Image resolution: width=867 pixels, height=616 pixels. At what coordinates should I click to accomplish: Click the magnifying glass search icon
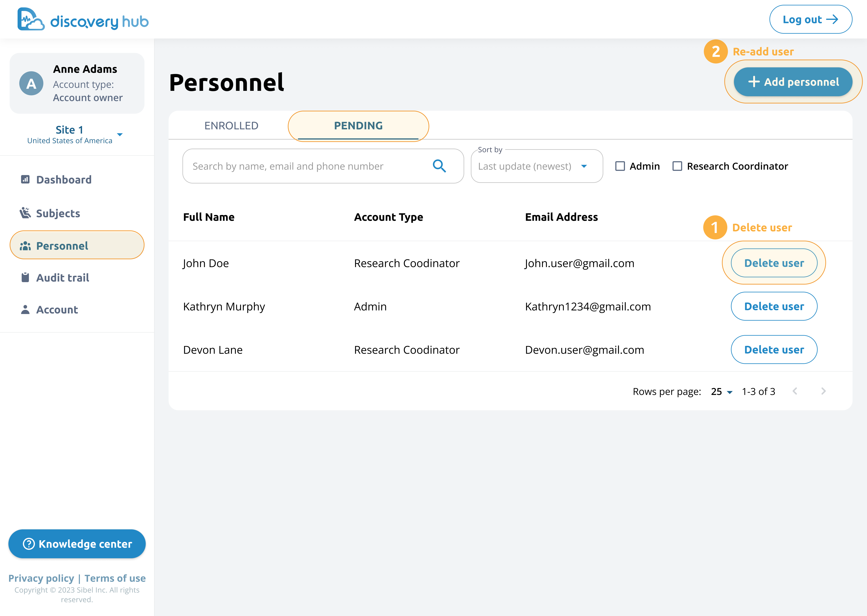coord(439,166)
